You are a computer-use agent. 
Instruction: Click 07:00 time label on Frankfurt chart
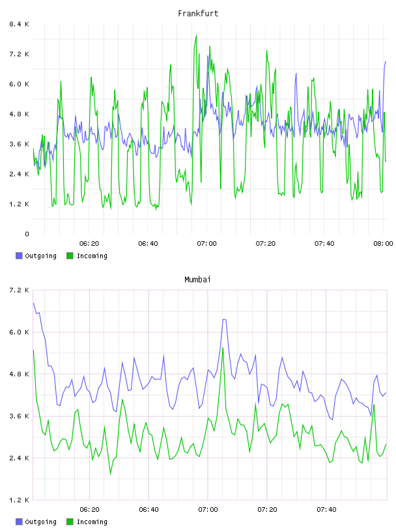207,244
